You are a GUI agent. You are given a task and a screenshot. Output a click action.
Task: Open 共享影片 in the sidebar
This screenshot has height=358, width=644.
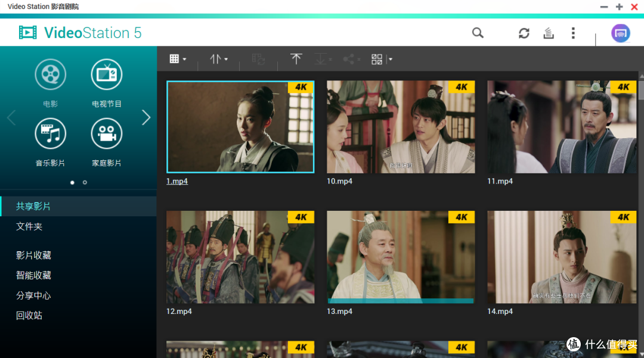click(79, 206)
